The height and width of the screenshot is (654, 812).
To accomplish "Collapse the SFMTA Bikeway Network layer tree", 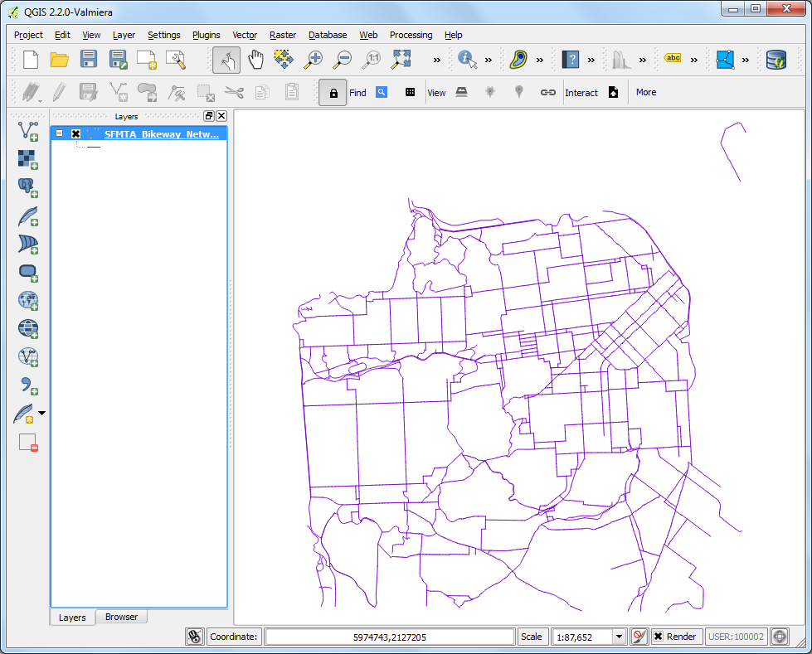I will point(59,133).
